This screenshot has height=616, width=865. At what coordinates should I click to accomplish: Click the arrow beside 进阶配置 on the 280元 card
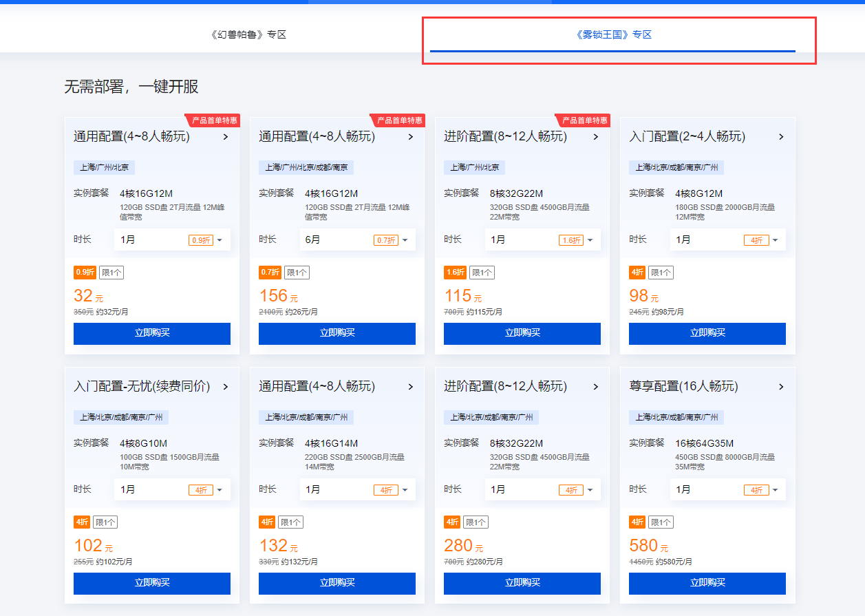click(x=596, y=387)
